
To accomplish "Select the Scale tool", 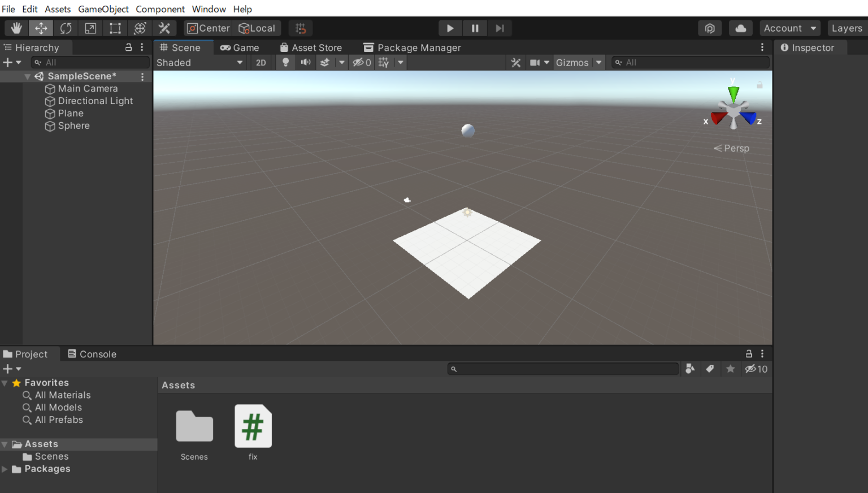I will [90, 28].
